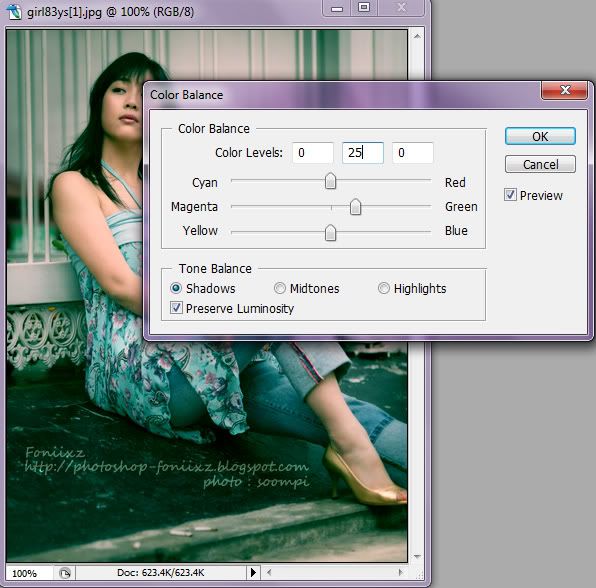The width and height of the screenshot is (596, 588).
Task: Click the Cancel button
Action: (540, 164)
